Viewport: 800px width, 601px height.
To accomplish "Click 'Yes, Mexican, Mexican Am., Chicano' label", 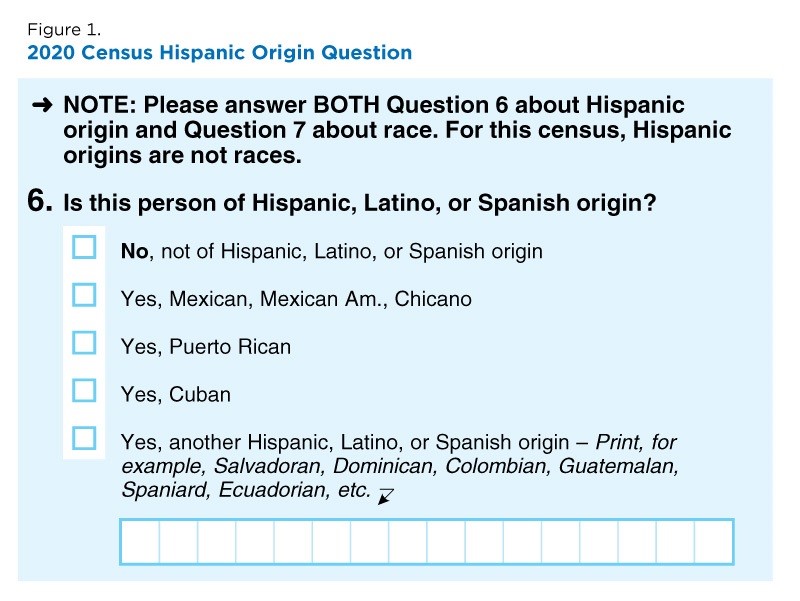I will click(x=296, y=299).
